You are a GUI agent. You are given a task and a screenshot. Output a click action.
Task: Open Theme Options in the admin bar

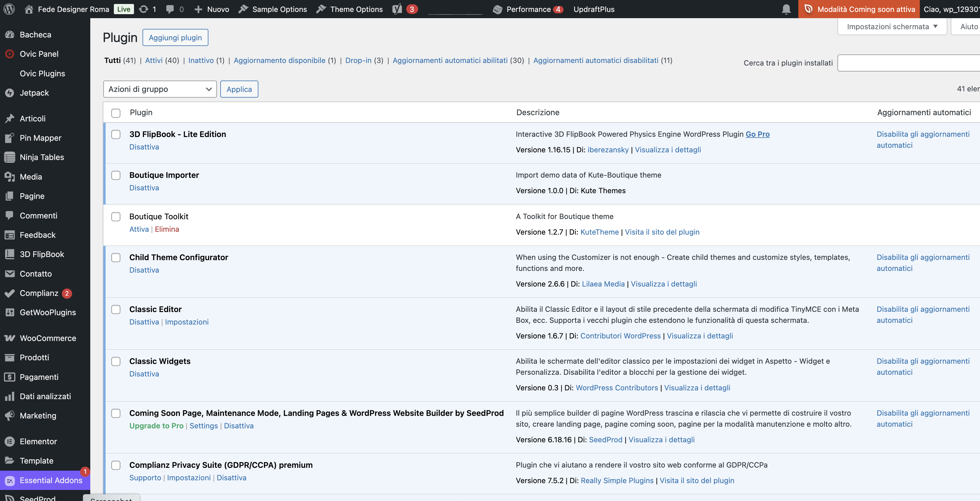[x=349, y=9]
